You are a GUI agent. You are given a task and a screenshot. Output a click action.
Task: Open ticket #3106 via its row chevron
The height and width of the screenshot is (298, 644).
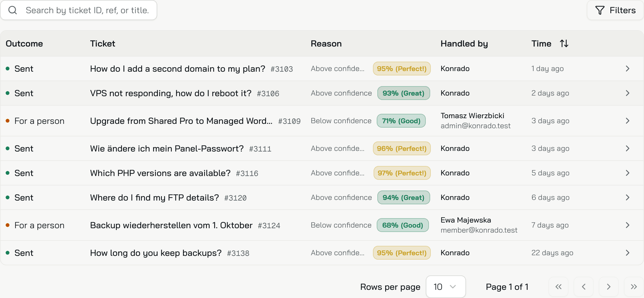627,93
